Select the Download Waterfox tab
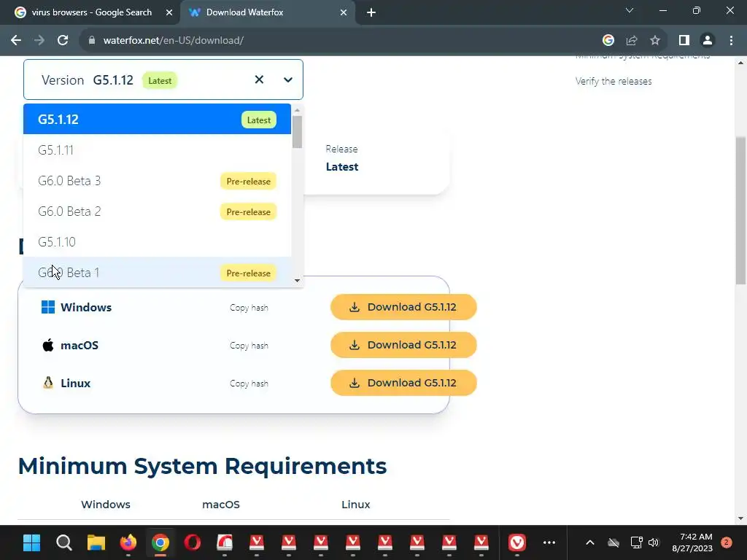Screen dimensions: 747x560 click(268, 12)
